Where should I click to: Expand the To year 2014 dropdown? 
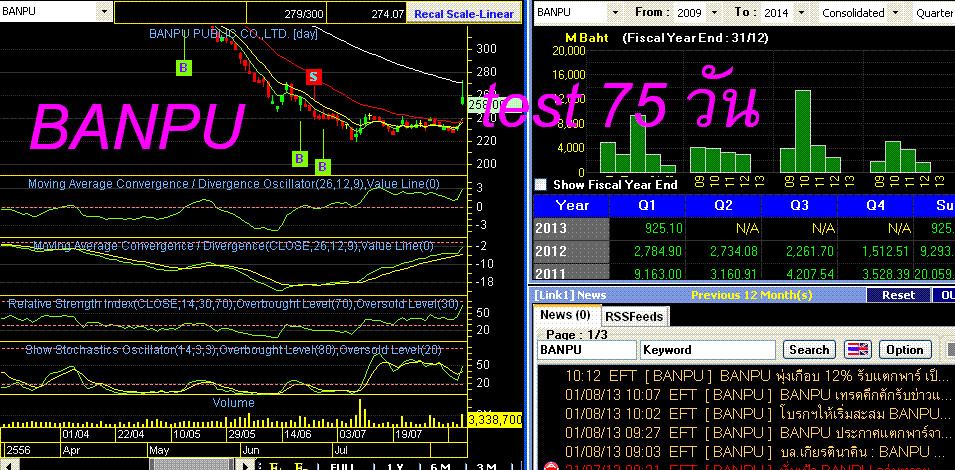tap(801, 13)
